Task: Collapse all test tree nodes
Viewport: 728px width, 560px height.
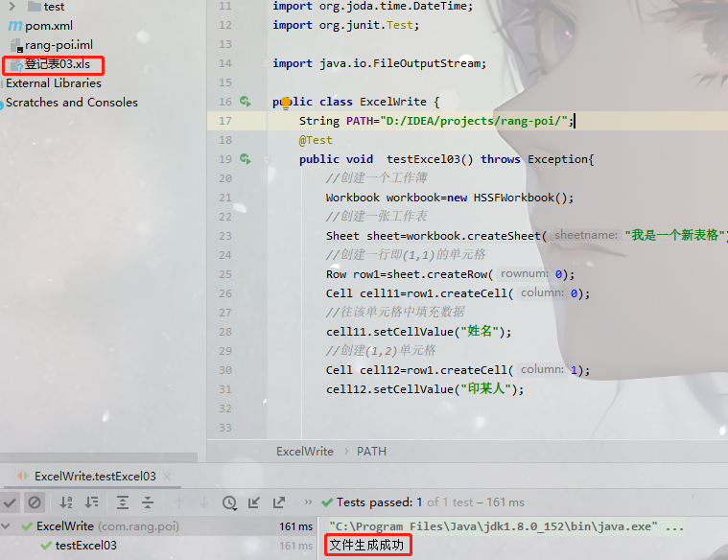Action: (x=148, y=502)
